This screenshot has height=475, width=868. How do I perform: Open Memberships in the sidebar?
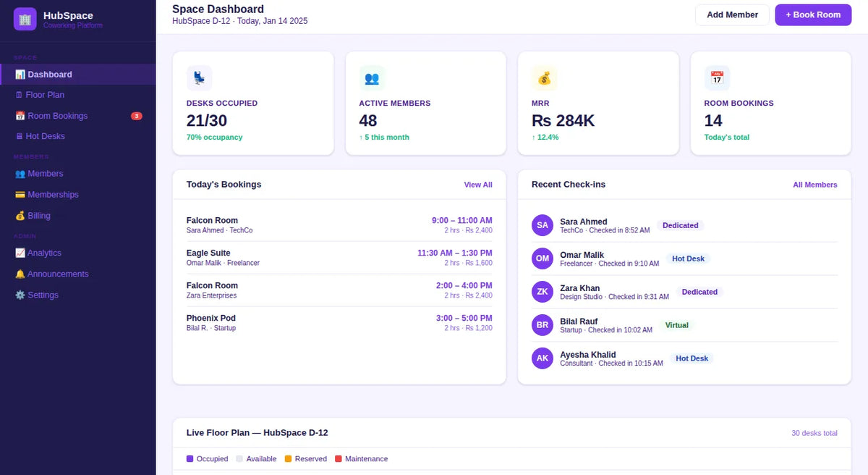click(78, 195)
